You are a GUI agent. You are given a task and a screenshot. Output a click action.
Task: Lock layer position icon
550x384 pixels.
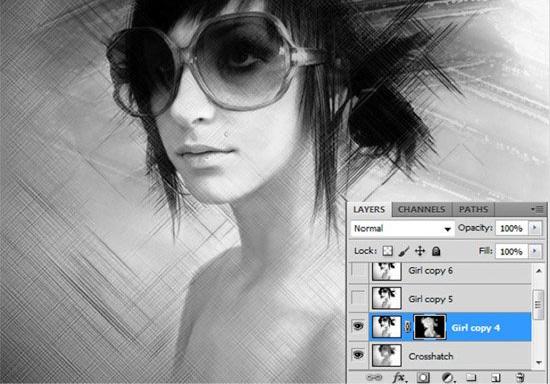point(420,251)
